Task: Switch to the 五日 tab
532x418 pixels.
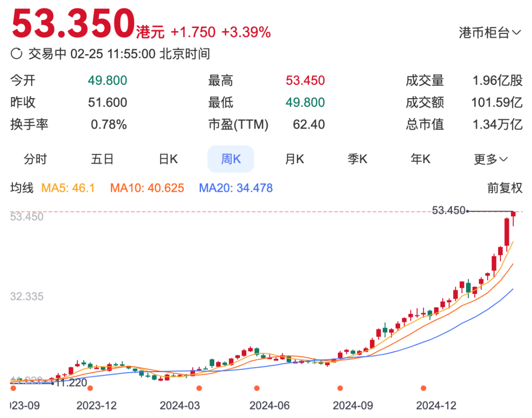Action: click(x=102, y=159)
